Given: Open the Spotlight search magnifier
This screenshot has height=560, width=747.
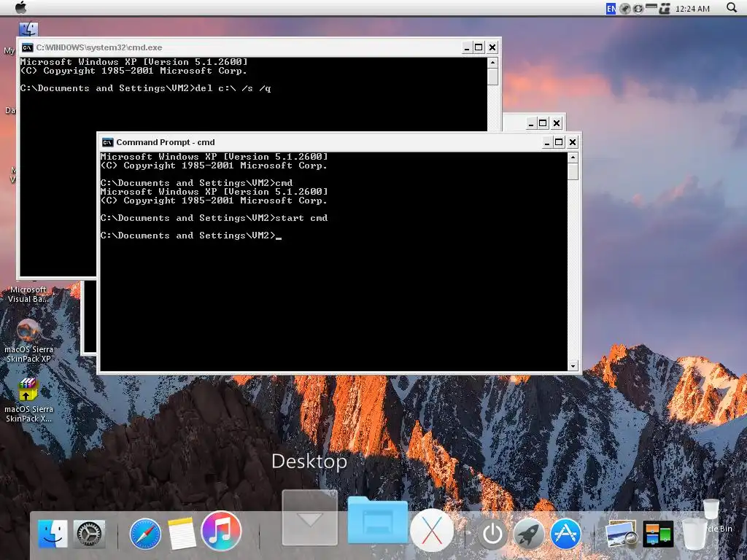Looking at the screenshot, I should pos(732,7).
